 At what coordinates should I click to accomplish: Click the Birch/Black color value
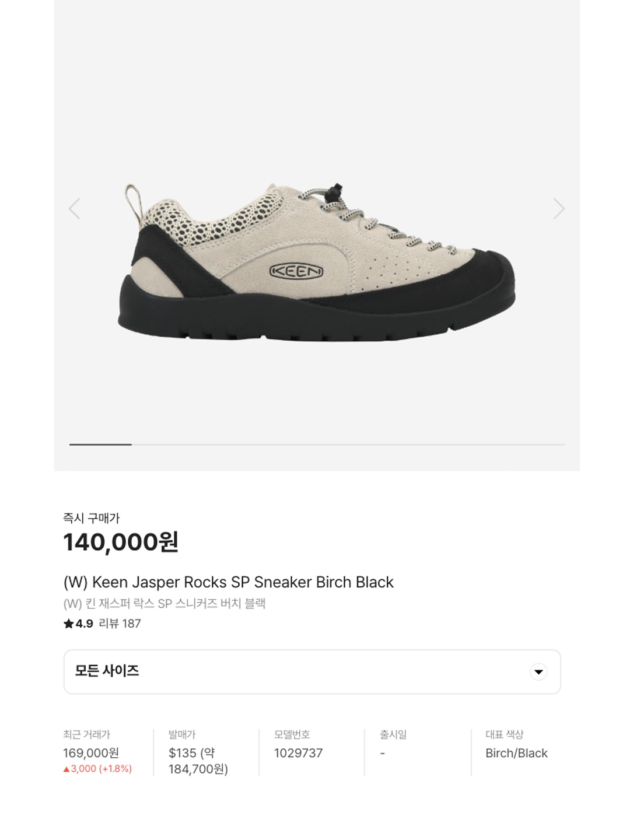(516, 753)
